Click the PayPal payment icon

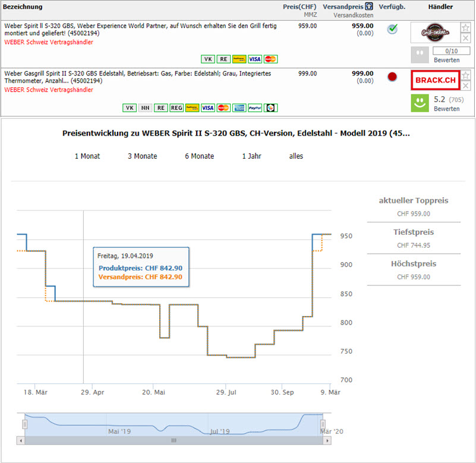coord(255,108)
